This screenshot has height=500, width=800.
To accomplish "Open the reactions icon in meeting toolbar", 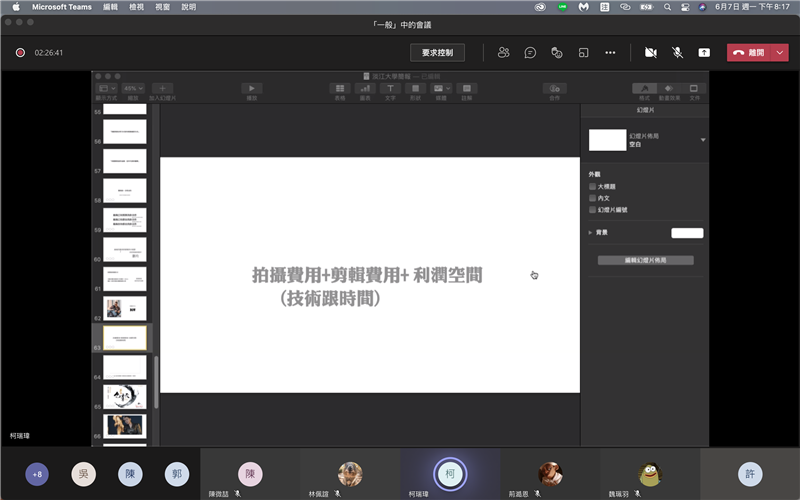I will (x=557, y=52).
